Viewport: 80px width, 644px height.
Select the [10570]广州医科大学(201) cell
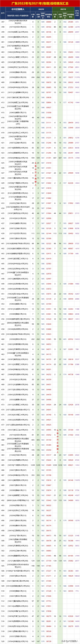point(18,465)
